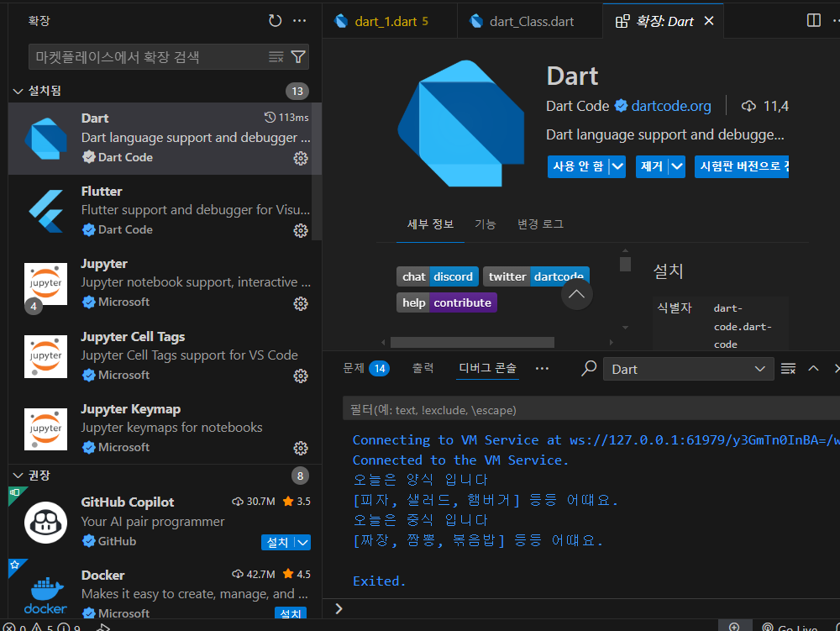840x631 pixels.
Task: Click the marketplace extension search field
Action: (150, 57)
